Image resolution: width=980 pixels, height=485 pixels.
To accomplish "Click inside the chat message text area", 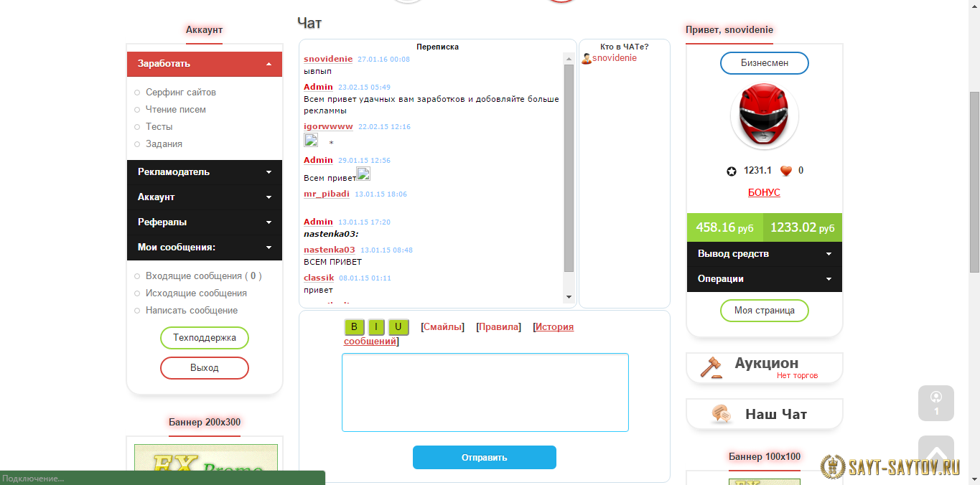I will (485, 392).
